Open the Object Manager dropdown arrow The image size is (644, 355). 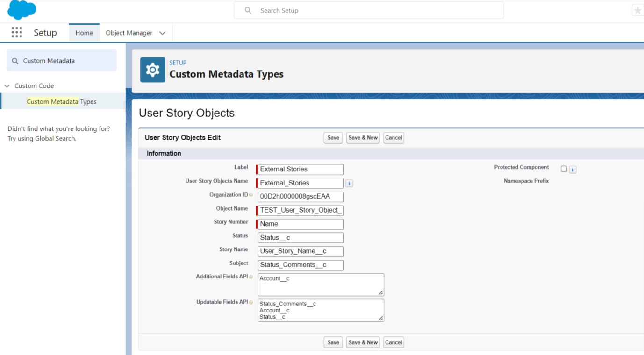[162, 33]
